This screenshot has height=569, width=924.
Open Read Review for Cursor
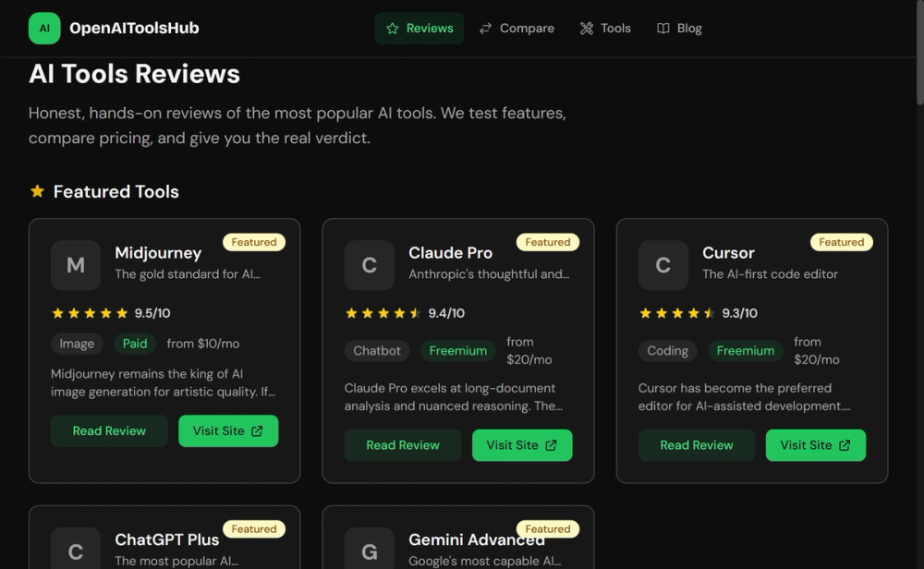pyautogui.click(x=697, y=444)
